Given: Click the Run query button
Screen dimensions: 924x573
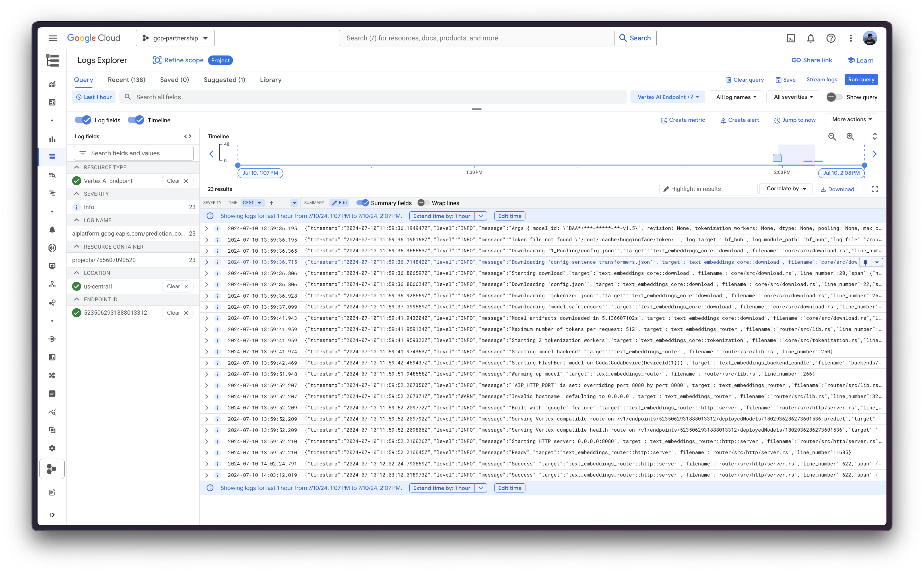Looking at the screenshot, I should click(x=861, y=80).
